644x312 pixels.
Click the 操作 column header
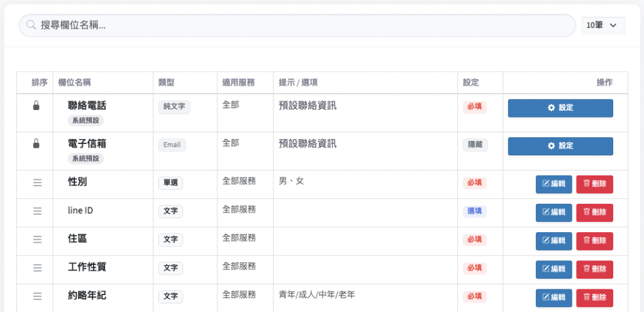(x=604, y=82)
